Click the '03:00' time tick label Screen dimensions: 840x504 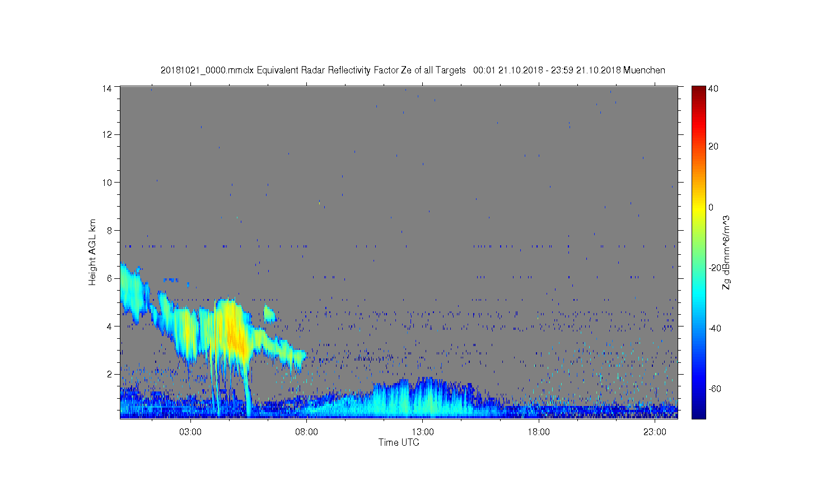tap(190, 432)
